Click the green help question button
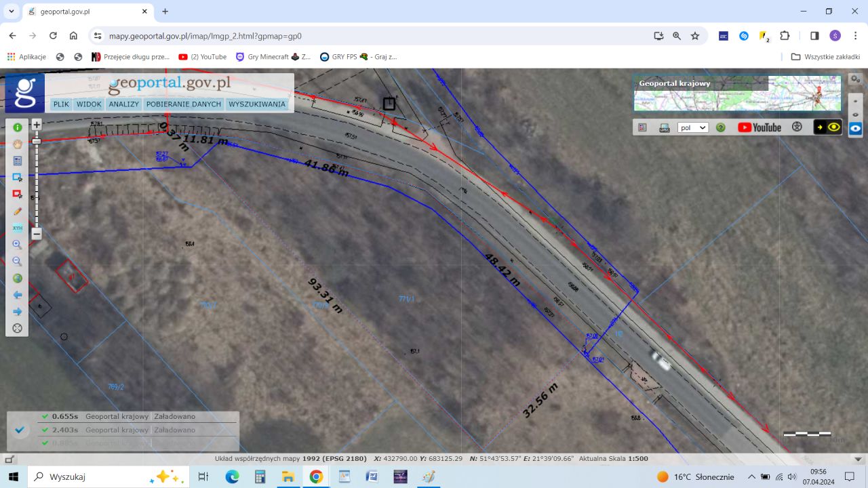 pyautogui.click(x=721, y=127)
